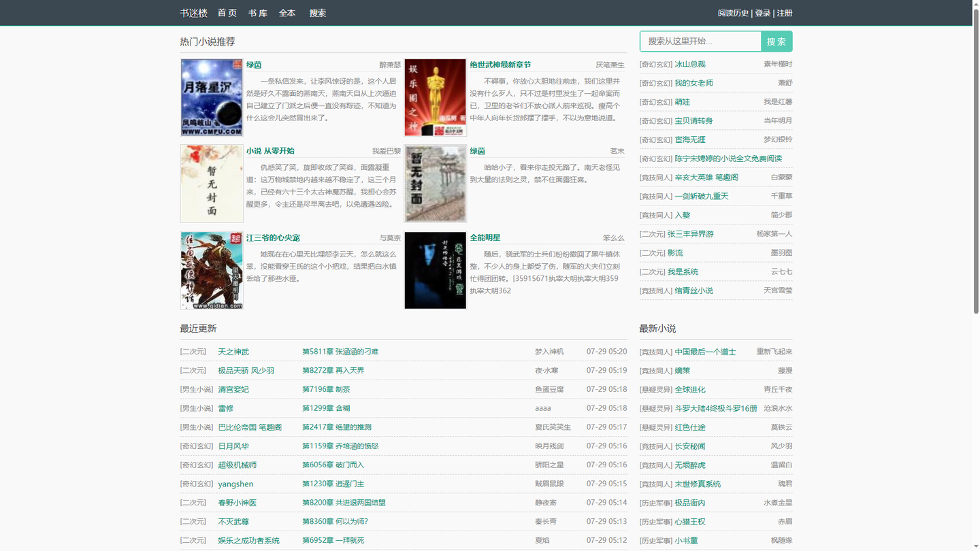Open 长安秘闻 in 最新小说 list
The width and height of the screenshot is (980, 551).
pos(690,446)
